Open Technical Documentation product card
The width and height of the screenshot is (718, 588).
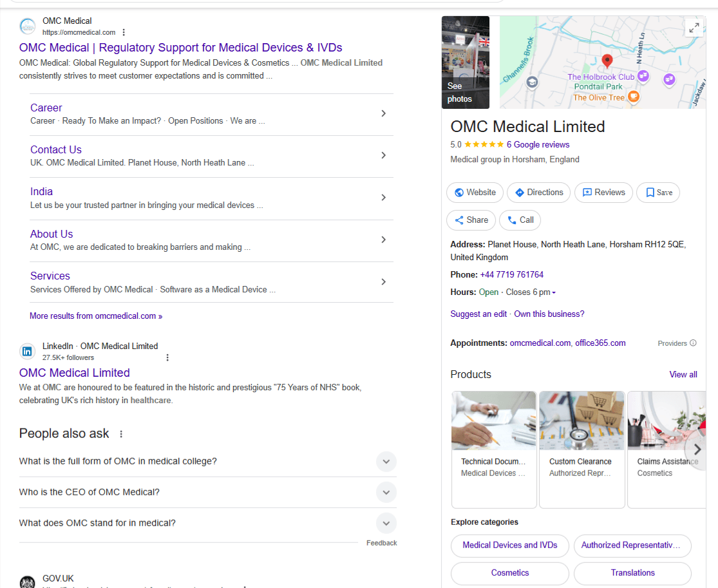pyautogui.click(x=494, y=450)
